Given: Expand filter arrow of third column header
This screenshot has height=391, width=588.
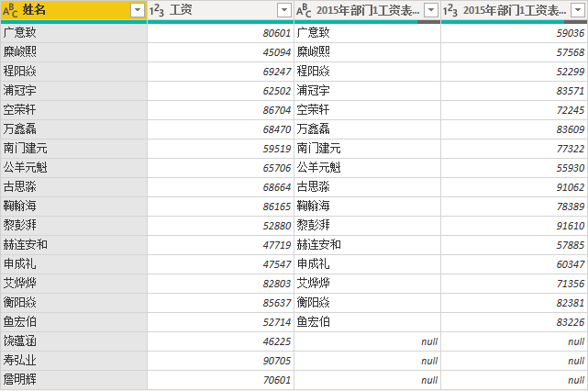Looking at the screenshot, I should 431,9.
